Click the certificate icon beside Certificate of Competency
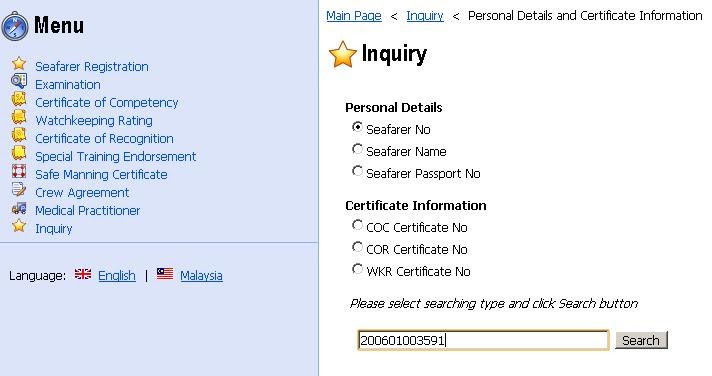712x376 pixels. pyautogui.click(x=19, y=99)
